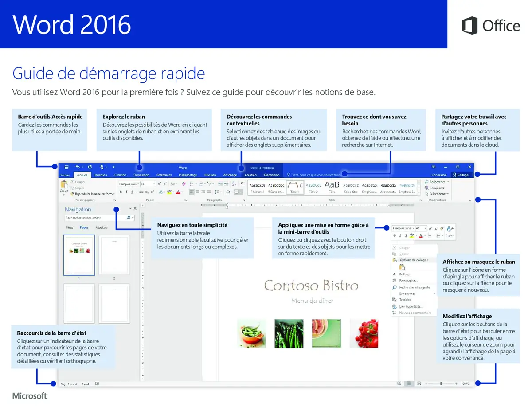Open the font size dropdown in mini toolbar
Viewport: 532px width, 411px height.
pyautogui.click(x=425, y=228)
